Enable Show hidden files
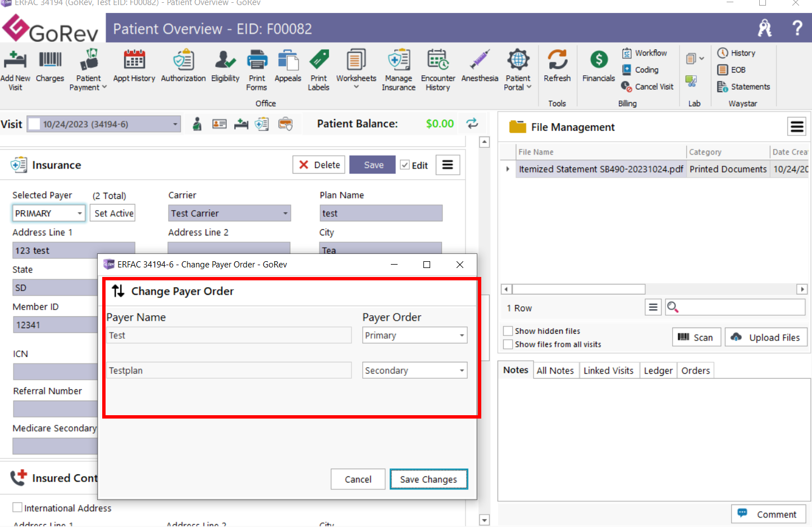Screen dimensions: 812x527 coord(508,331)
